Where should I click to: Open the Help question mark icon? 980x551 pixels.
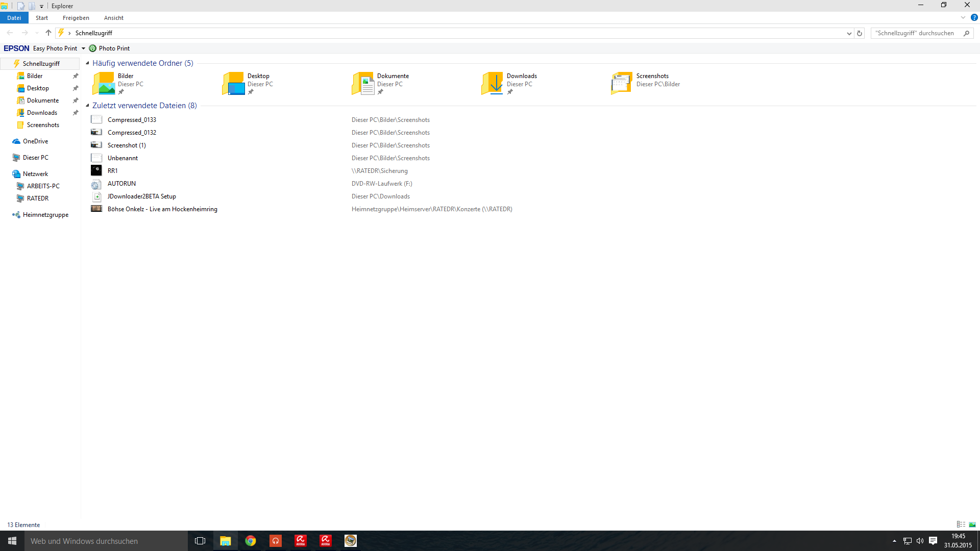974,17
